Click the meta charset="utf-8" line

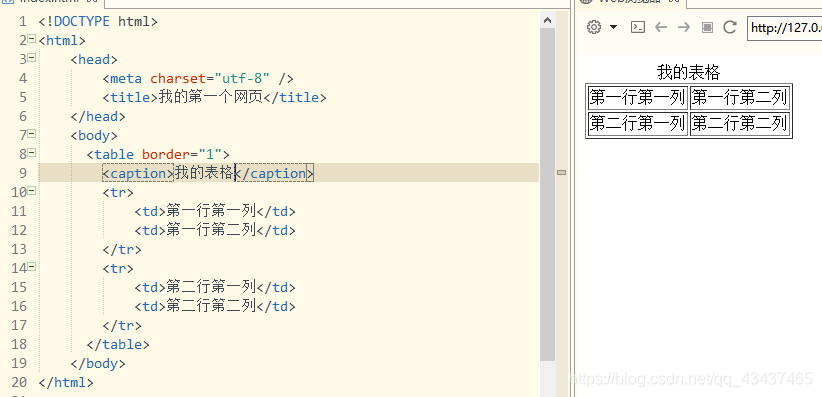pos(198,79)
